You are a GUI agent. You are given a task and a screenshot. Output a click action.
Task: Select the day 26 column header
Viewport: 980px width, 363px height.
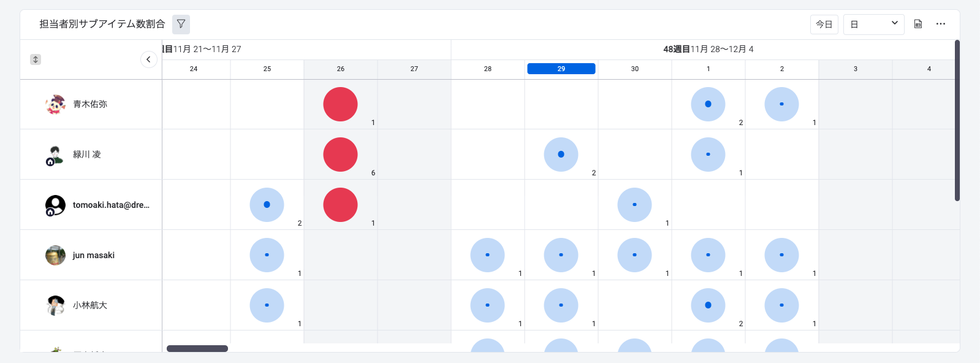(x=341, y=69)
